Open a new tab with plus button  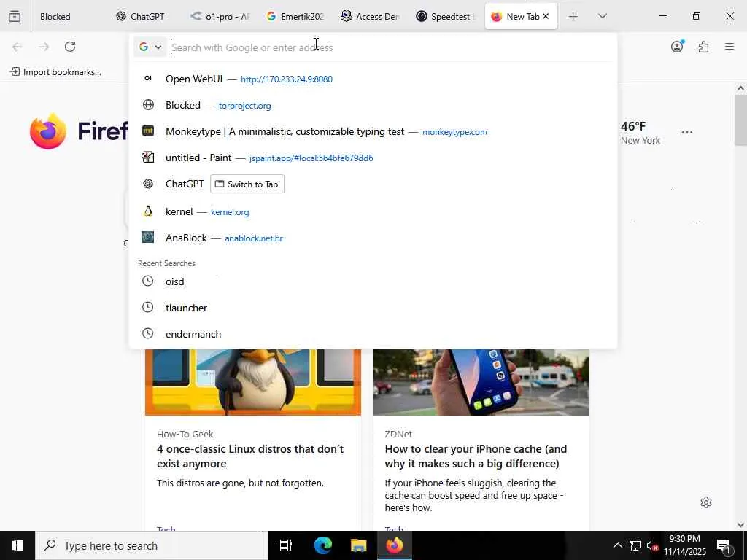573,16
